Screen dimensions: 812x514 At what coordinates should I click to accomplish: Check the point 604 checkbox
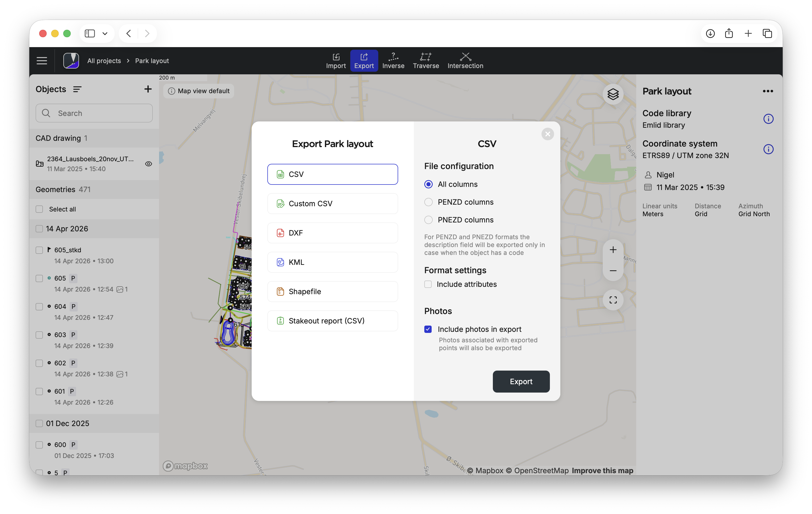tap(40, 306)
